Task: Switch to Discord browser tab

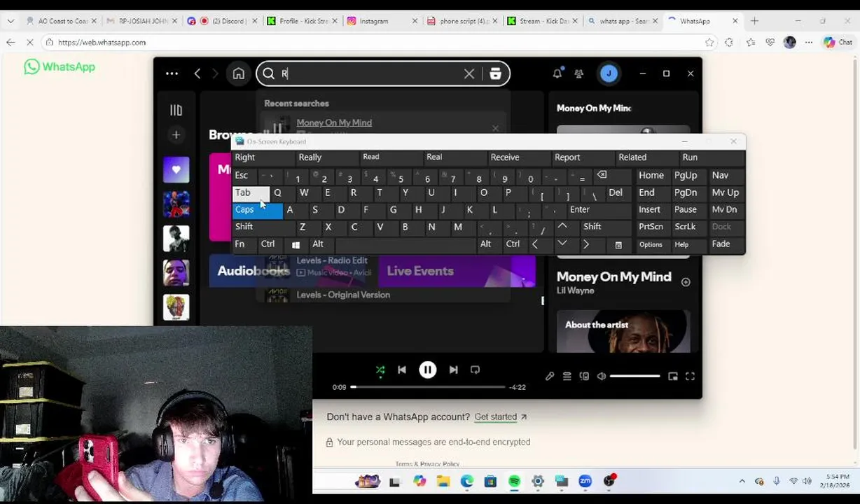Action: coord(223,21)
